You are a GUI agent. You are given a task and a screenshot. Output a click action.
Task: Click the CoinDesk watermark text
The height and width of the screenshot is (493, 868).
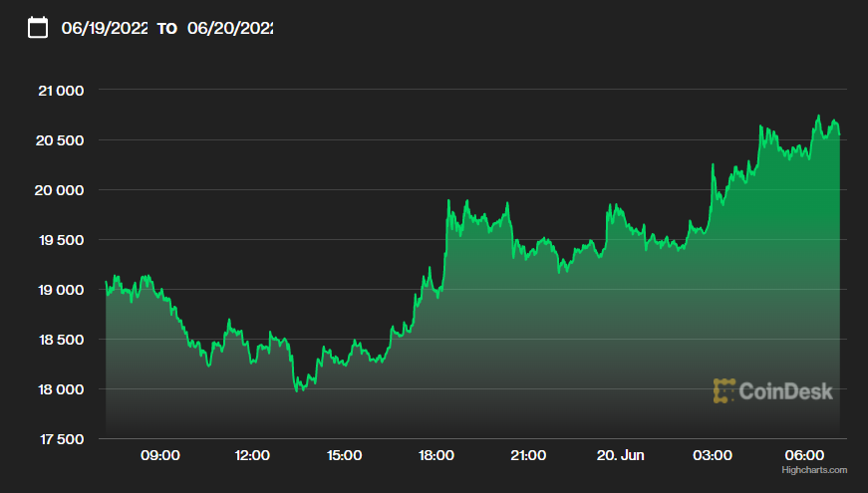point(785,391)
